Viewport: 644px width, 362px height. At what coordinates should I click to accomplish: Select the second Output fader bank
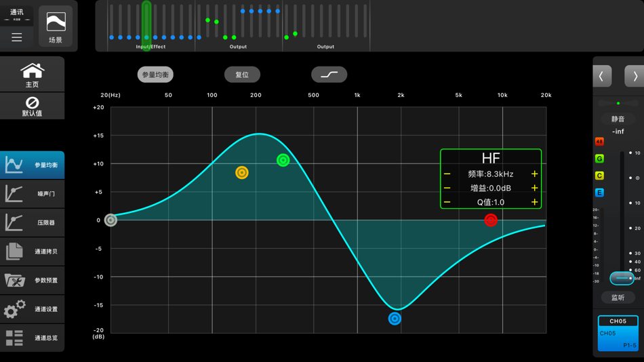click(325, 26)
